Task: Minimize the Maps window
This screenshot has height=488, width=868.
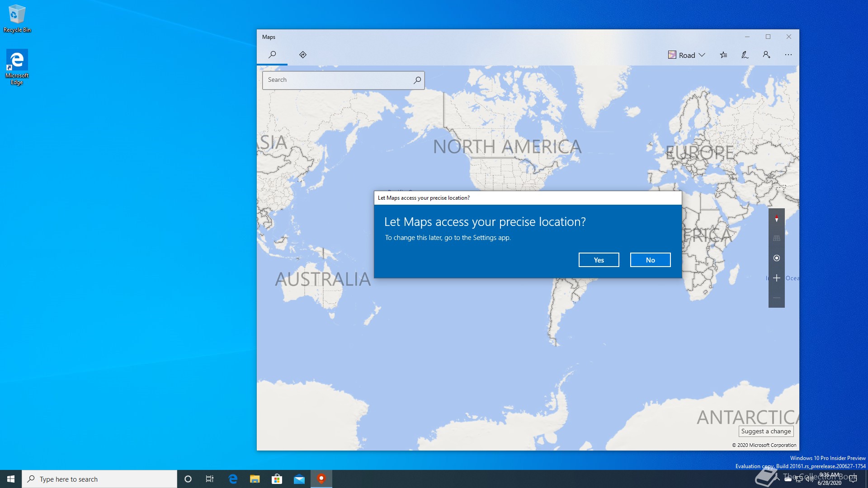Action: [747, 37]
